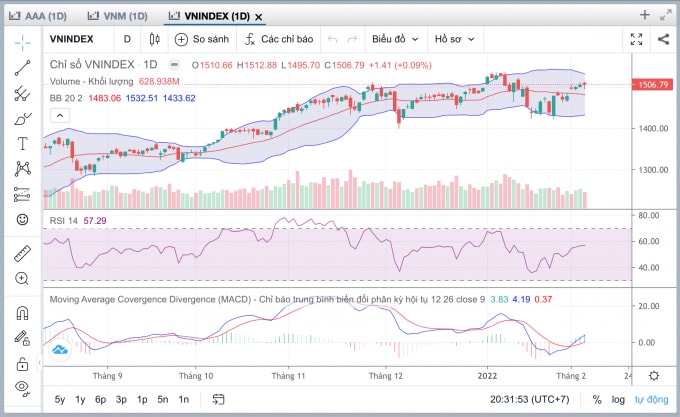Redo the last chart action

352,39
